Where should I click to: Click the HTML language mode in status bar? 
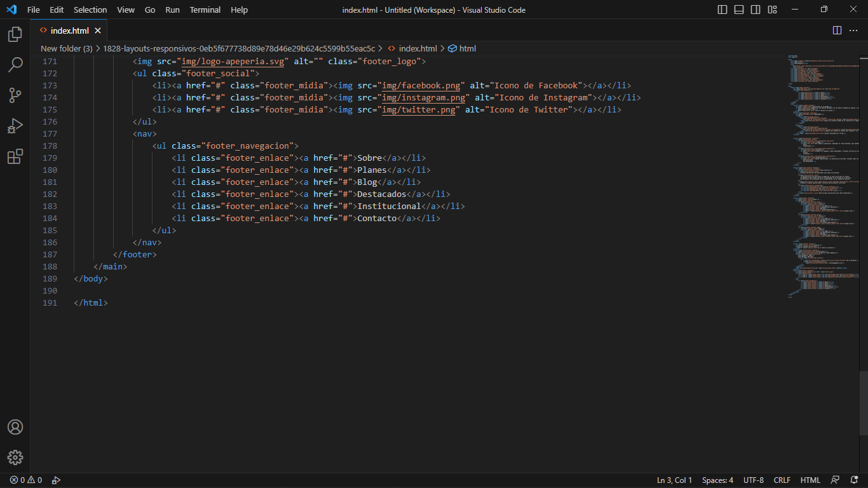[810, 480]
